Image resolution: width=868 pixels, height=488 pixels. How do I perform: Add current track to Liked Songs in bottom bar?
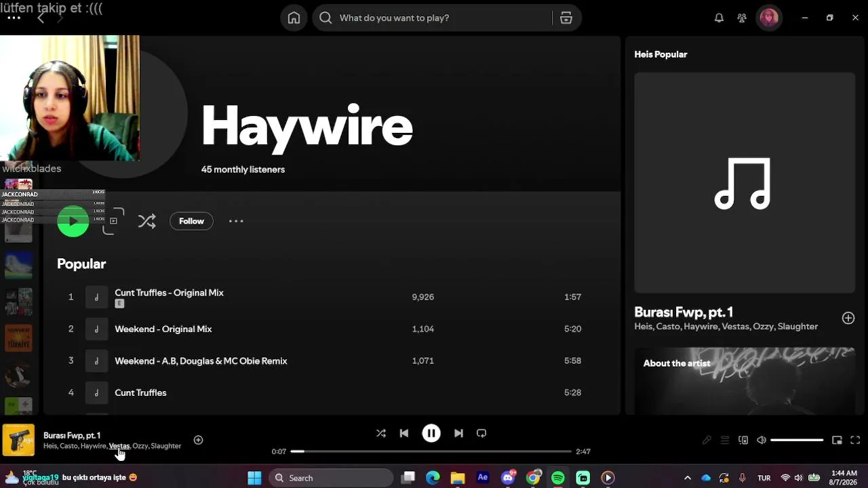coord(198,440)
